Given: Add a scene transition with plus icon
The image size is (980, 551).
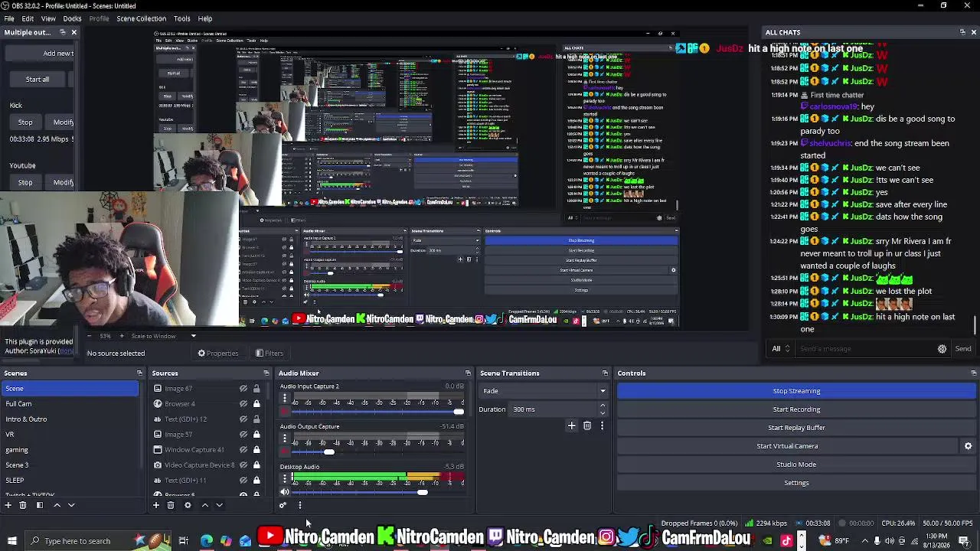Looking at the screenshot, I should pos(571,425).
